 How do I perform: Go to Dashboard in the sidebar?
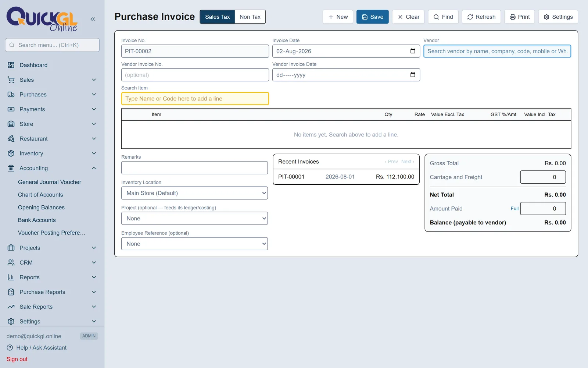tap(33, 65)
